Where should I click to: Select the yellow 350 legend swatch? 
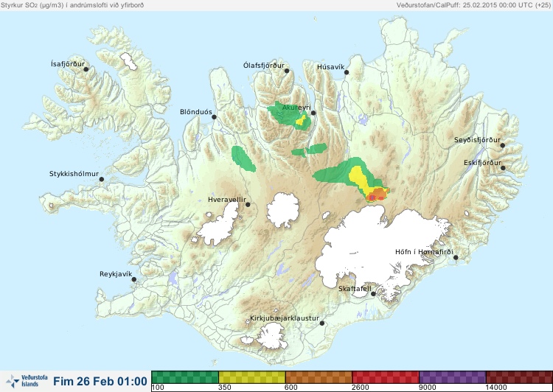(252, 377)
